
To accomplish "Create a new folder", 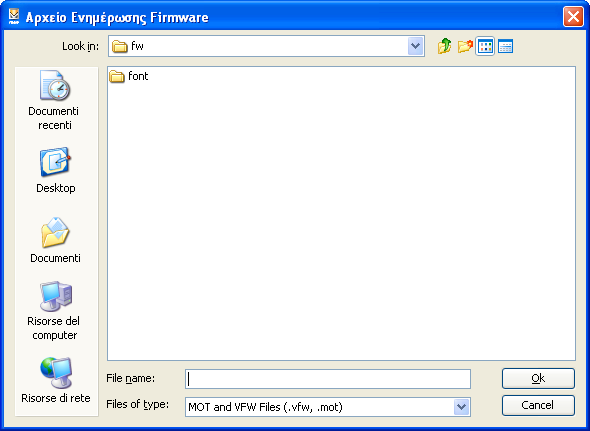I will click(465, 46).
